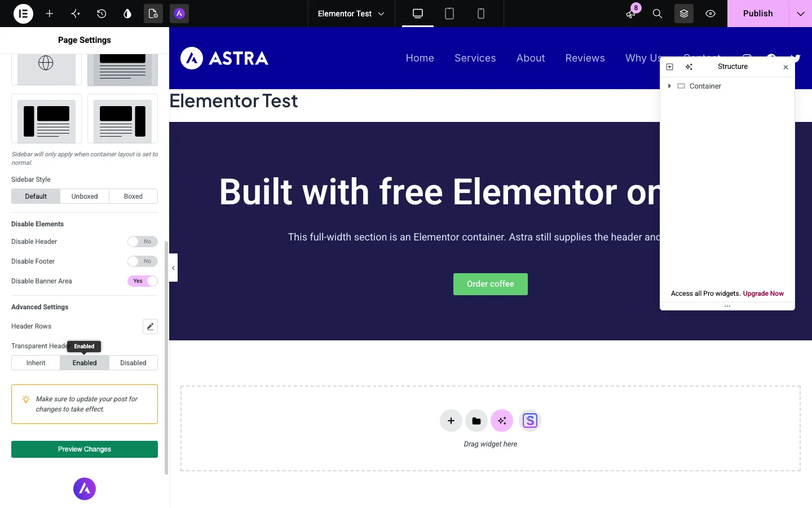Screen dimensions: 812x508
Task: Open the Elementor AI sparkle tool in top bar
Action: [76, 14]
